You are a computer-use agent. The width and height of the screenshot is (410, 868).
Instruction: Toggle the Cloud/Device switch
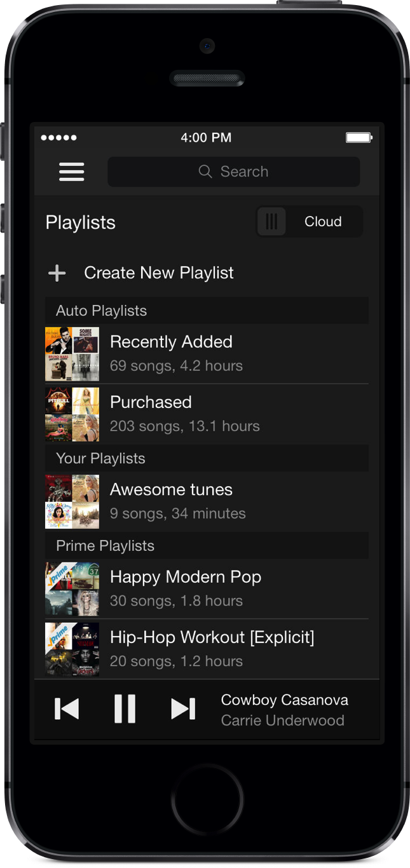tap(309, 222)
